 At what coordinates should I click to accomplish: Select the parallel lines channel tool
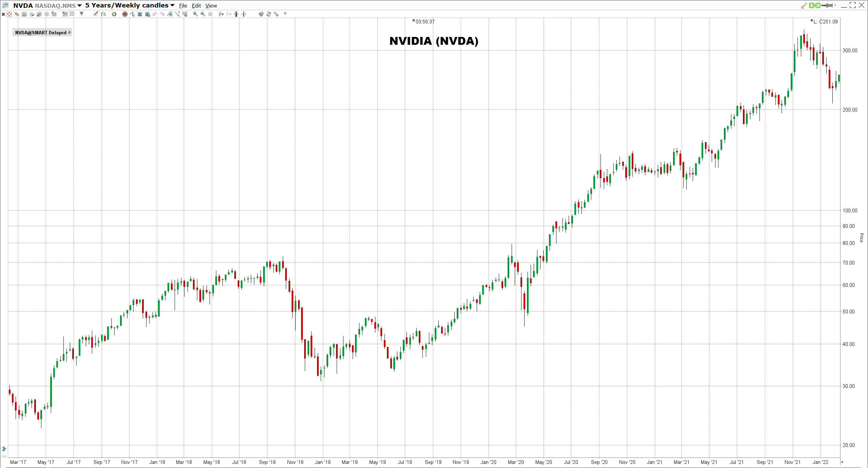pos(185,14)
